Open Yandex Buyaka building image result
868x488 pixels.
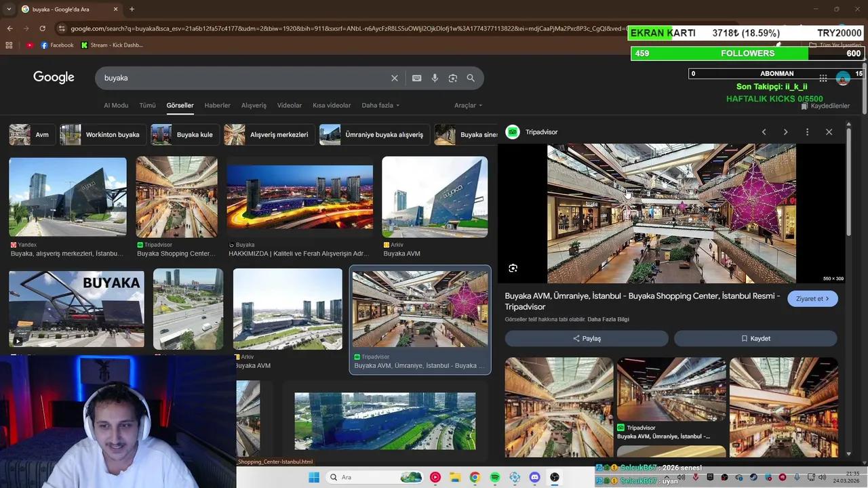(x=68, y=197)
